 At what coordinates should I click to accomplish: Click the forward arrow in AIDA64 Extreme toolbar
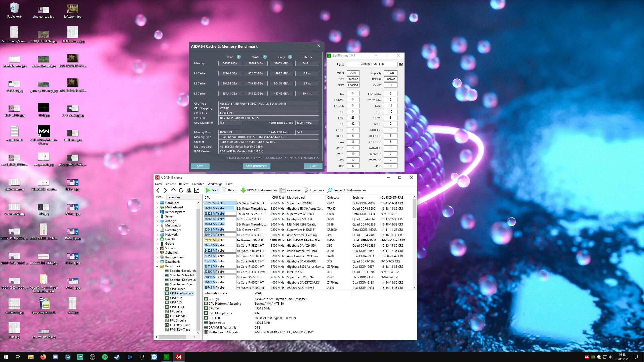pyautogui.click(x=165, y=190)
